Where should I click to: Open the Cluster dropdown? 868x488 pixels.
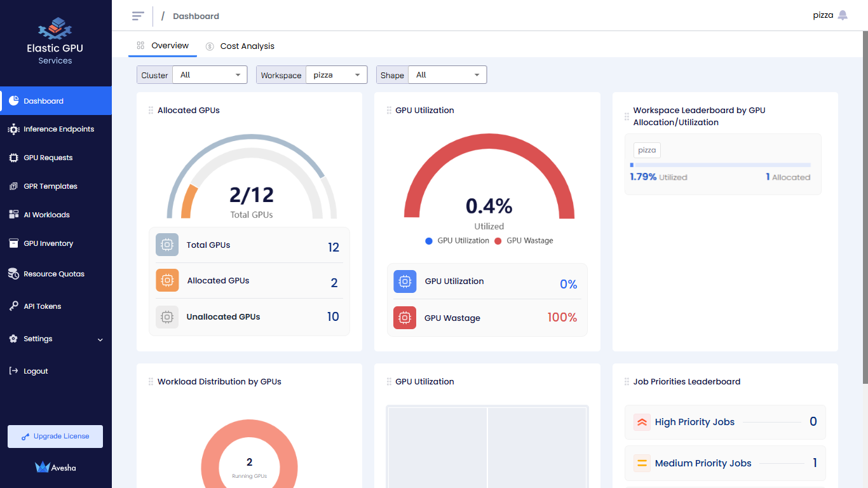tap(210, 75)
